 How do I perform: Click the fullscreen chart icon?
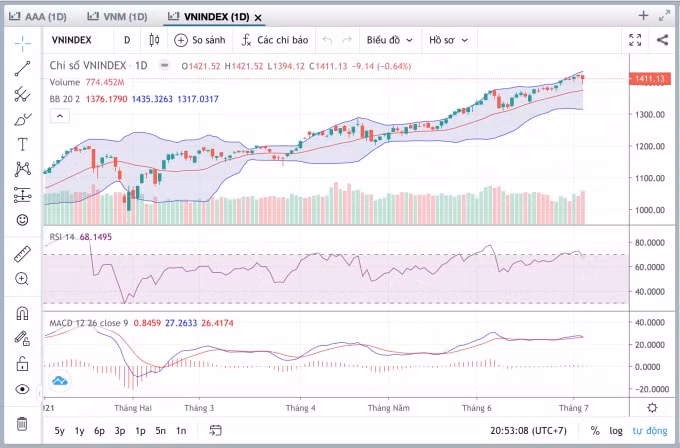coord(635,40)
